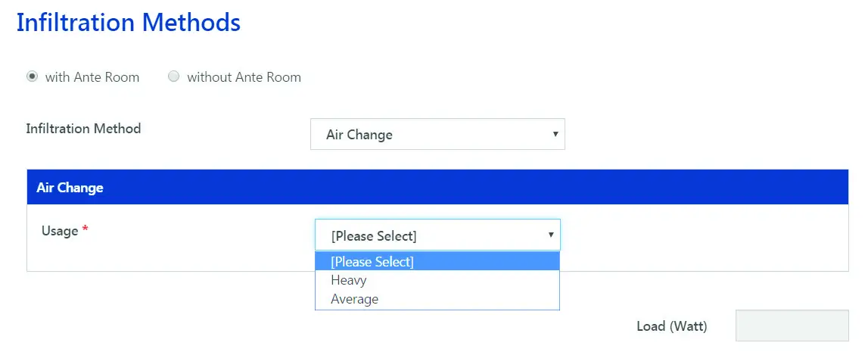This screenshot has height=352, width=868.
Task: Click the Infiltration Methods page heading
Action: 129,23
